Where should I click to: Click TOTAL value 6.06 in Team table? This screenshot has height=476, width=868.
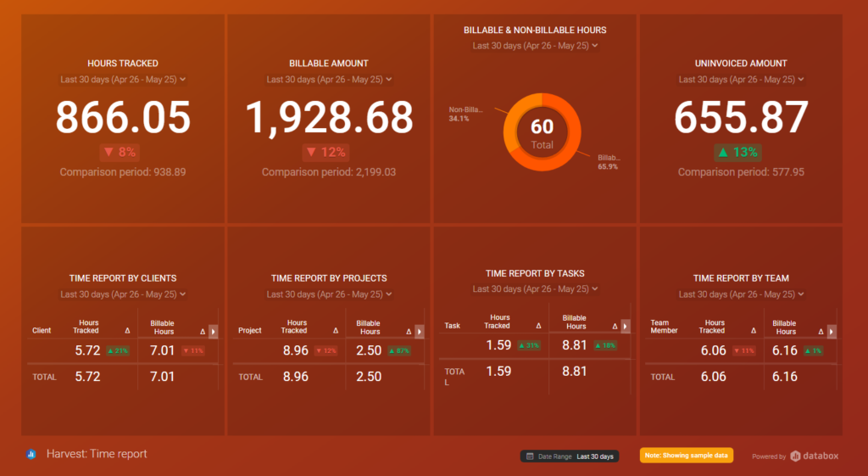coord(713,377)
